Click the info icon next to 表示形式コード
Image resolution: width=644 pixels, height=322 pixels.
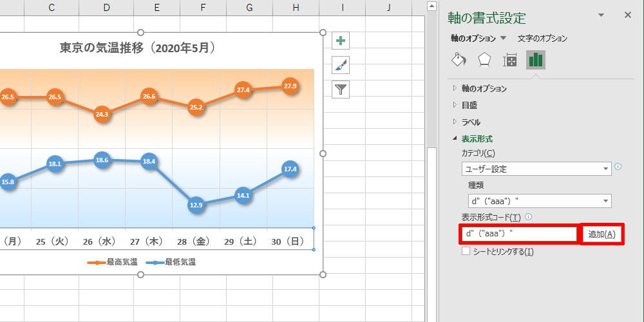529,216
